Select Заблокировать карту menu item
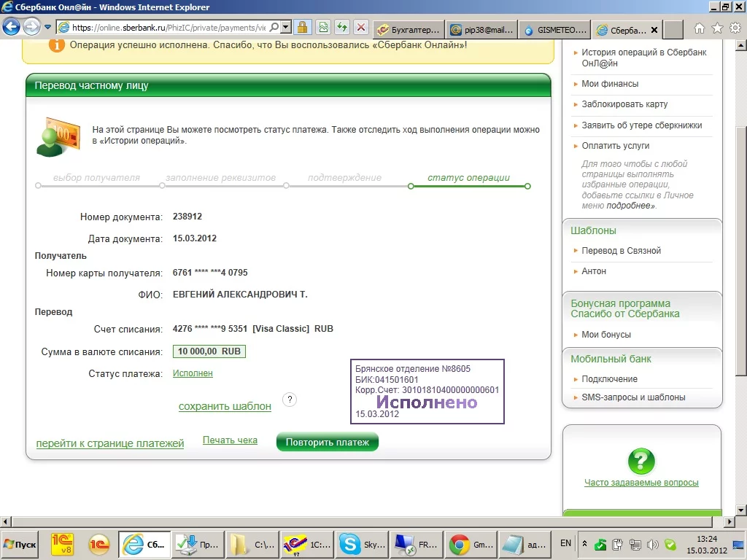The width and height of the screenshot is (747, 560). [x=624, y=104]
